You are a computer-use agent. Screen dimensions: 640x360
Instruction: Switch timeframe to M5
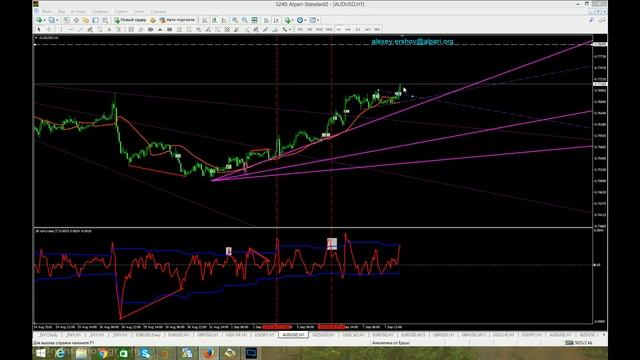coord(310,29)
